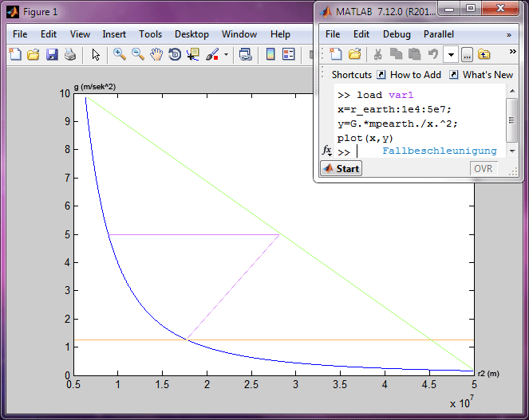529x420 pixels.
Task: Click Open File icon in MATLAB toolbar
Action: [354, 54]
